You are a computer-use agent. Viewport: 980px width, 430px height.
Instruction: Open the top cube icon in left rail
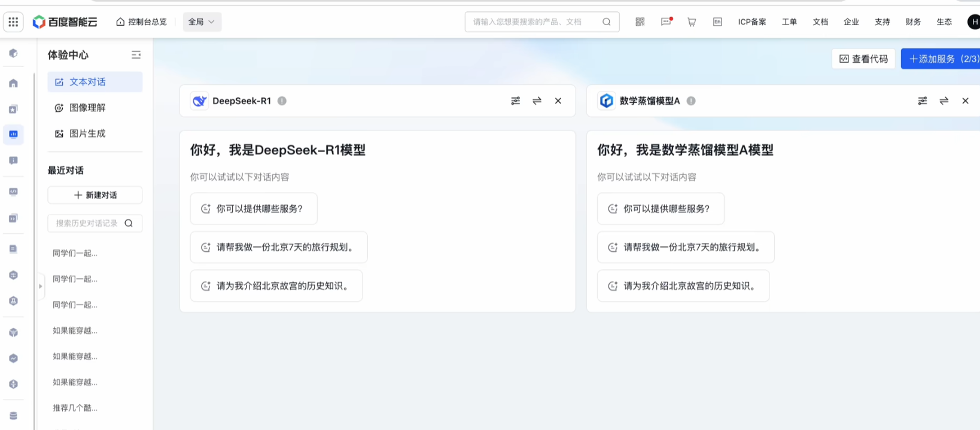pos(13,53)
